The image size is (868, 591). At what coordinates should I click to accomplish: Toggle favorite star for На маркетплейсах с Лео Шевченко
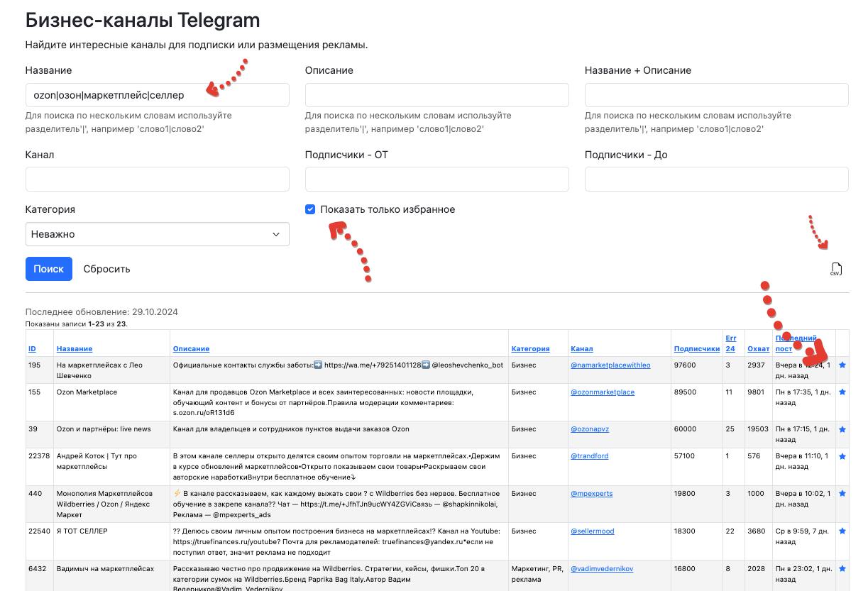point(842,365)
